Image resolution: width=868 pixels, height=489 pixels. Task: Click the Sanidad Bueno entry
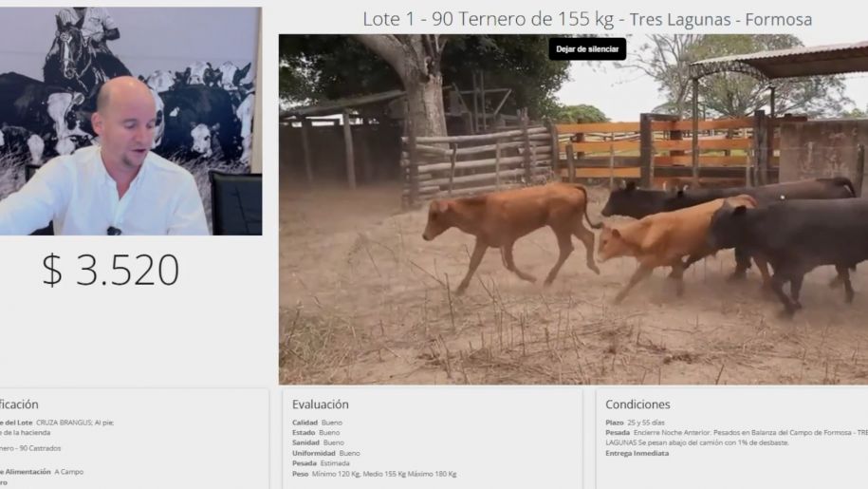(x=319, y=442)
